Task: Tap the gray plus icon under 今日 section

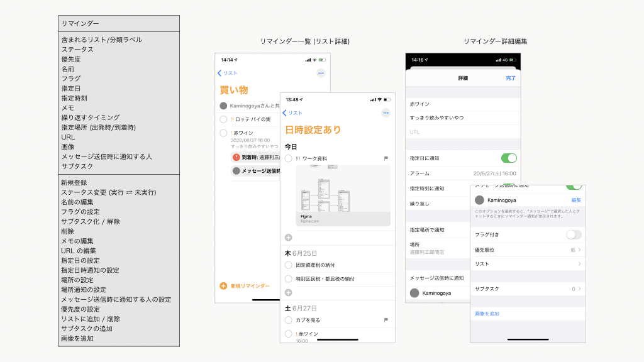Action: click(288, 238)
